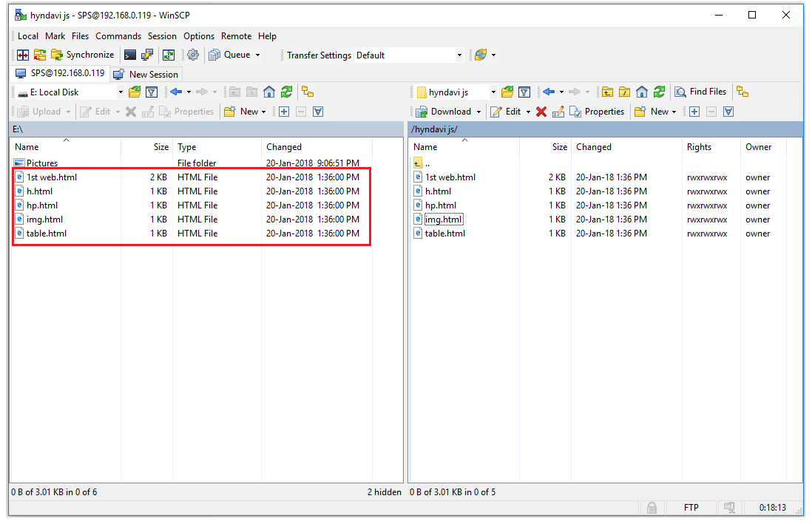Click Find Files button
812x524 pixels.
tap(700, 92)
